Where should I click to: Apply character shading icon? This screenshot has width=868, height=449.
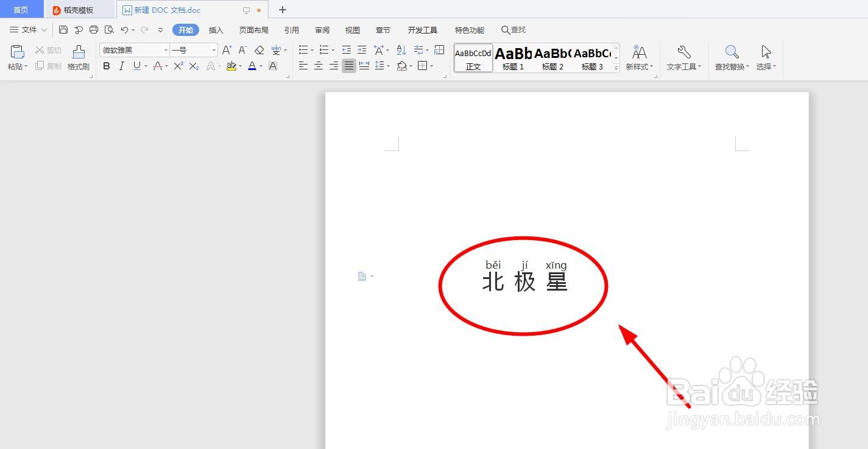[273, 66]
